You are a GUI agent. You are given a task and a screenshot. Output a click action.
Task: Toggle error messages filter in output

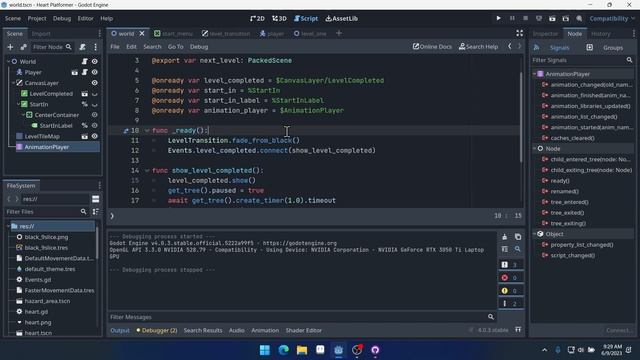(511, 278)
